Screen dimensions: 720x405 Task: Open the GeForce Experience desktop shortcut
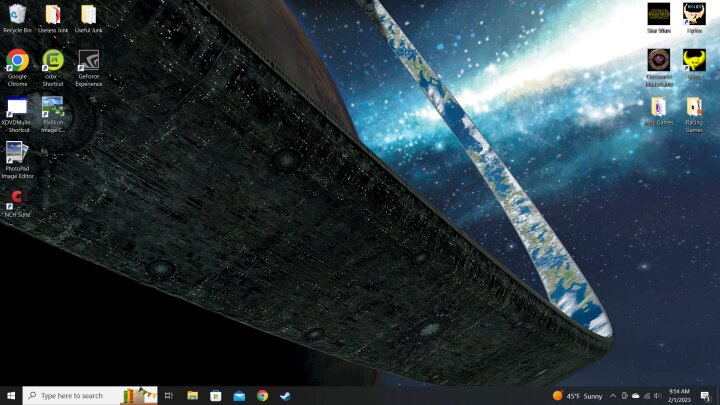click(x=89, y=68)
